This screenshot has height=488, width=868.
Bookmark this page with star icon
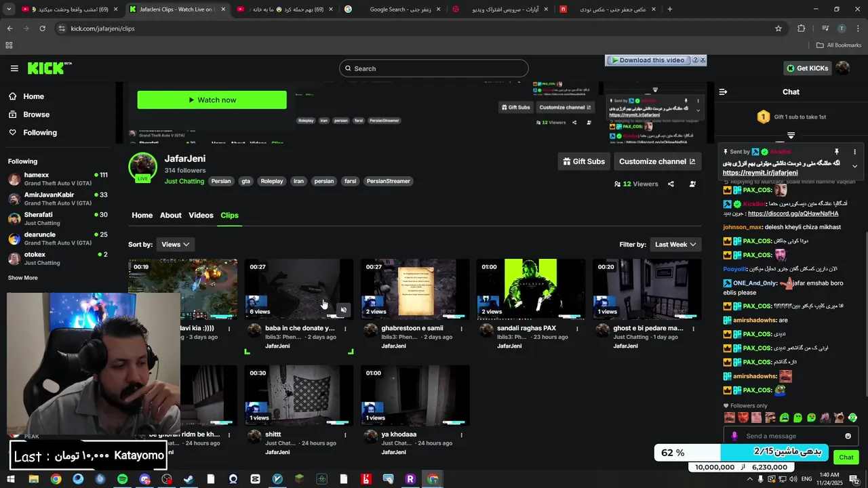(778, 28)
